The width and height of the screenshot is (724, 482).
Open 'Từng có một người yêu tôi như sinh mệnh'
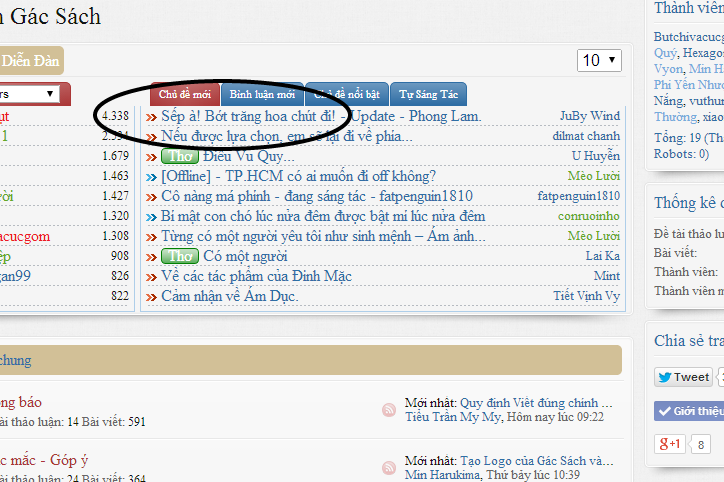323,236
